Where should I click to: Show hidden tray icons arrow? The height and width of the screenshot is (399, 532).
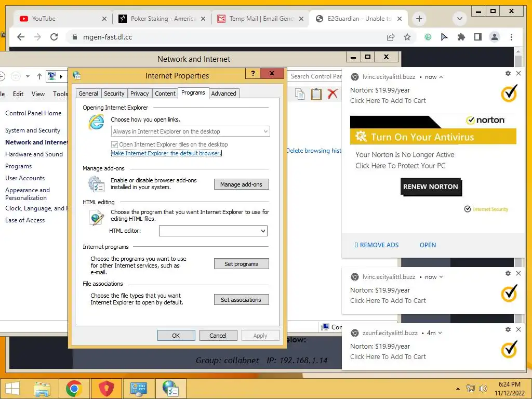click(458, 389)
